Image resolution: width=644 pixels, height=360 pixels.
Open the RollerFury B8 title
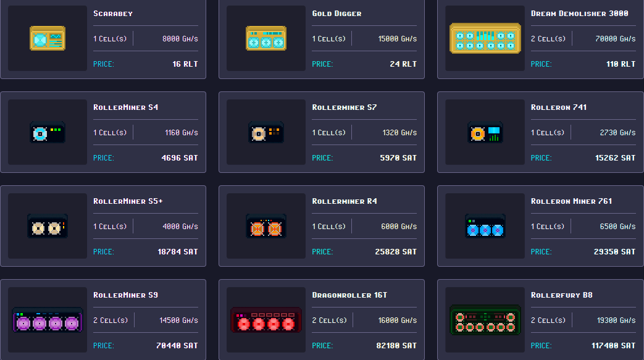tap(561, 295)
